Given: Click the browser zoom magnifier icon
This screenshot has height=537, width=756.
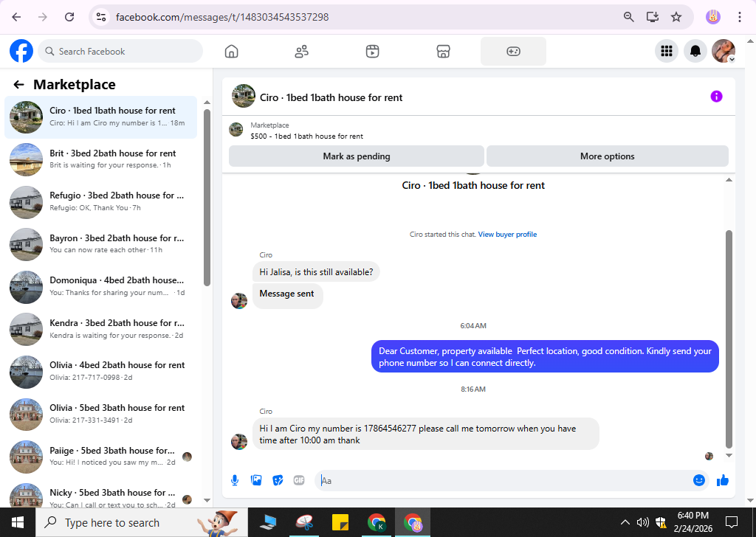Looking at the screenshot, I should point(629,17).
